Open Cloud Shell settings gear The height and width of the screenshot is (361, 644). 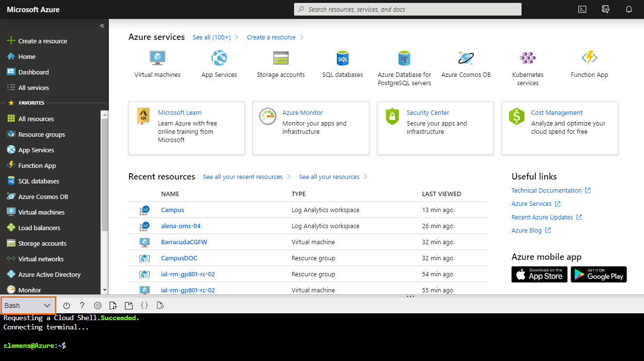(x=98, y=306)
